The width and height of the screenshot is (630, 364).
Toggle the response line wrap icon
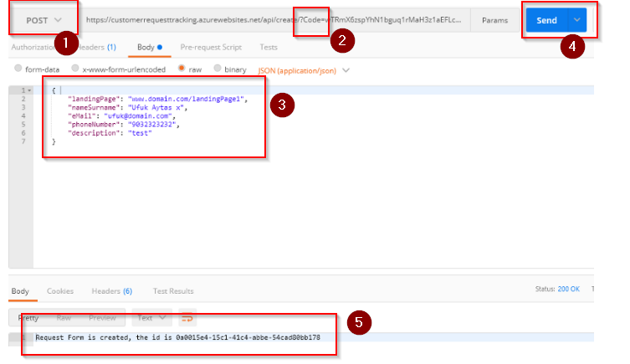(187, 318)
